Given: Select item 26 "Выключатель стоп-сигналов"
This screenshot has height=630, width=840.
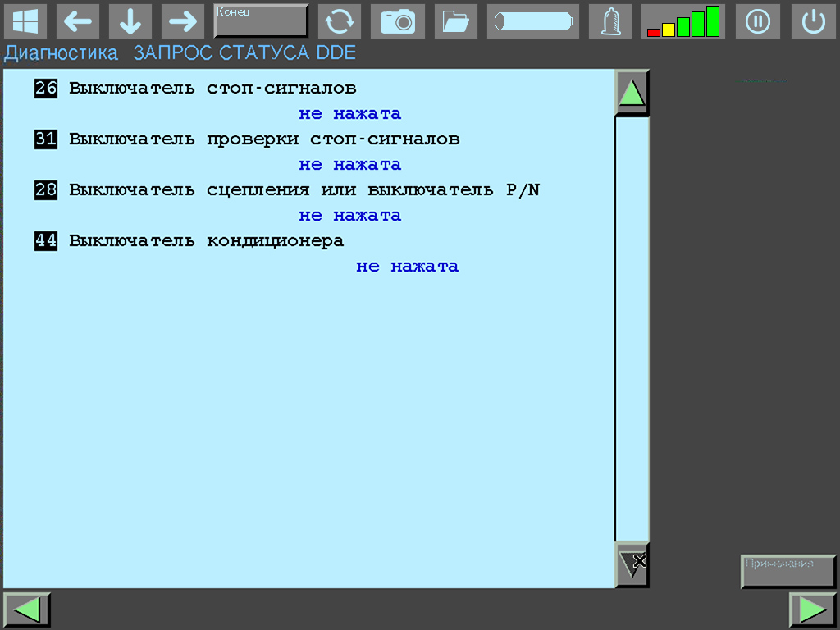Looking at the screenshot, I should tap(212, 89).
